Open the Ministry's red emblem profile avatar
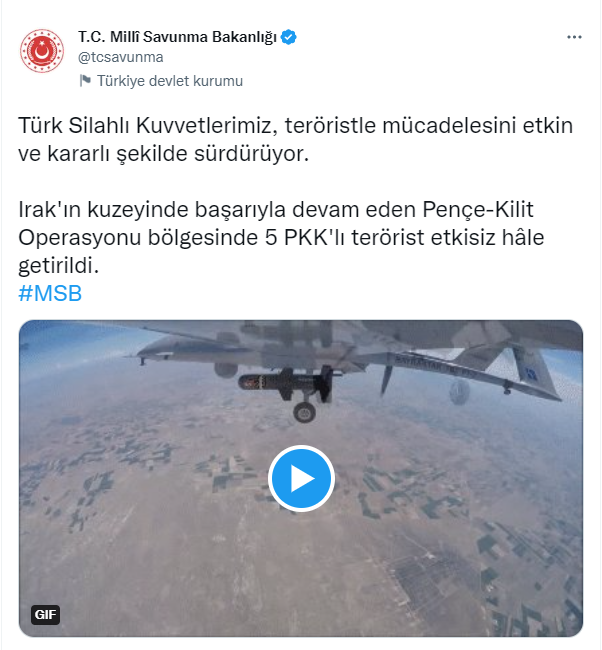The height and width of the screenshot is (650, 602). (x=42, y=51)
